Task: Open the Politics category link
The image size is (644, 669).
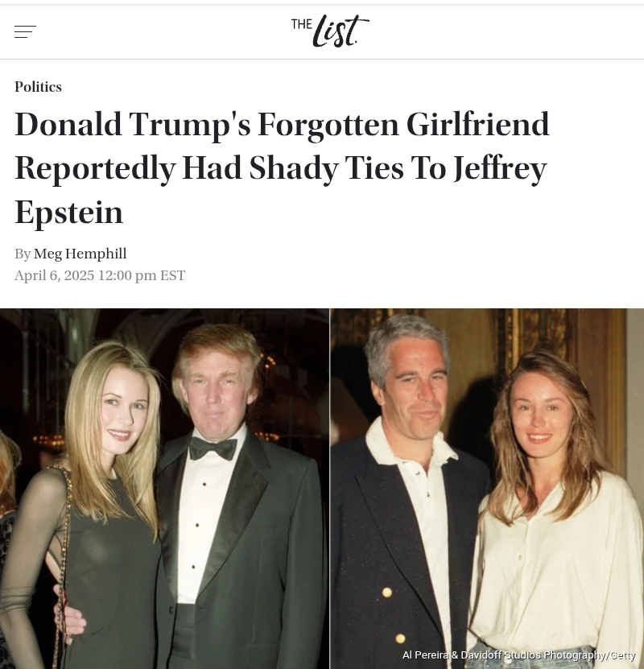Action: (39, 87)
